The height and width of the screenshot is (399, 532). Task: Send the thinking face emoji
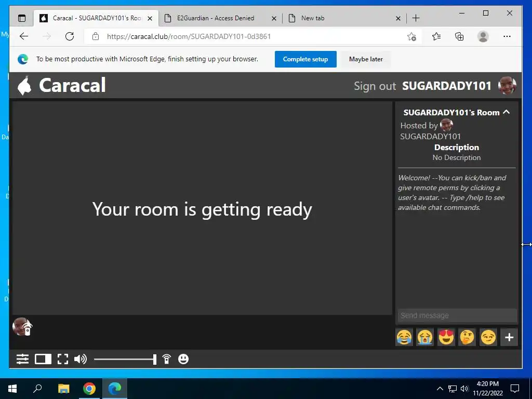[467, 337]
